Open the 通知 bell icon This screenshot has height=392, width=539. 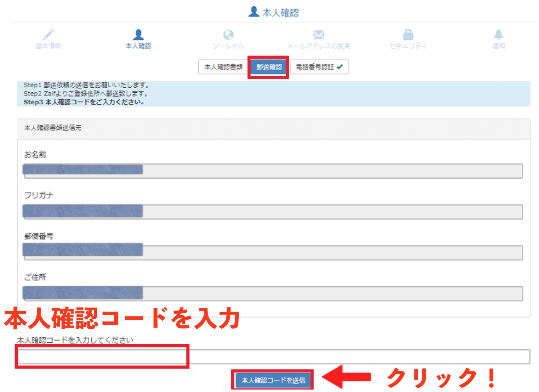coord(499,34)
